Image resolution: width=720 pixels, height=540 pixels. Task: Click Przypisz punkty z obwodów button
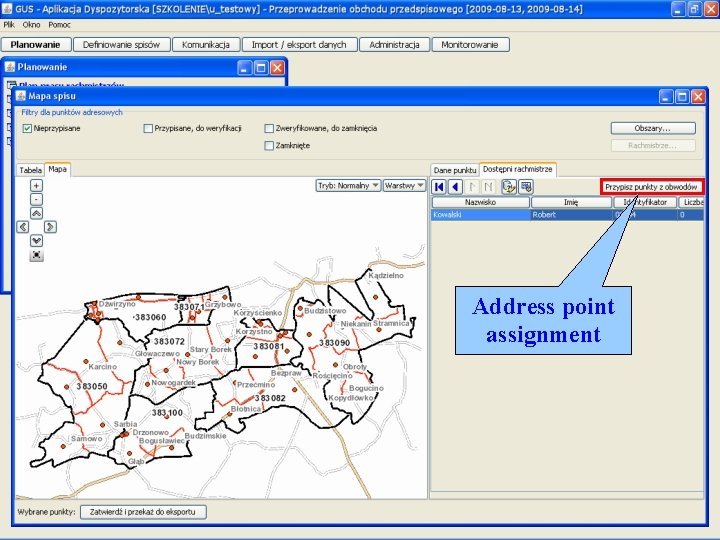(x=651, y=187)
